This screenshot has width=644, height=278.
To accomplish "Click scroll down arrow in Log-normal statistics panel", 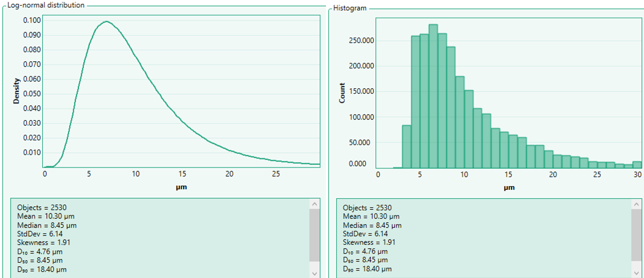I will (314, 273).
